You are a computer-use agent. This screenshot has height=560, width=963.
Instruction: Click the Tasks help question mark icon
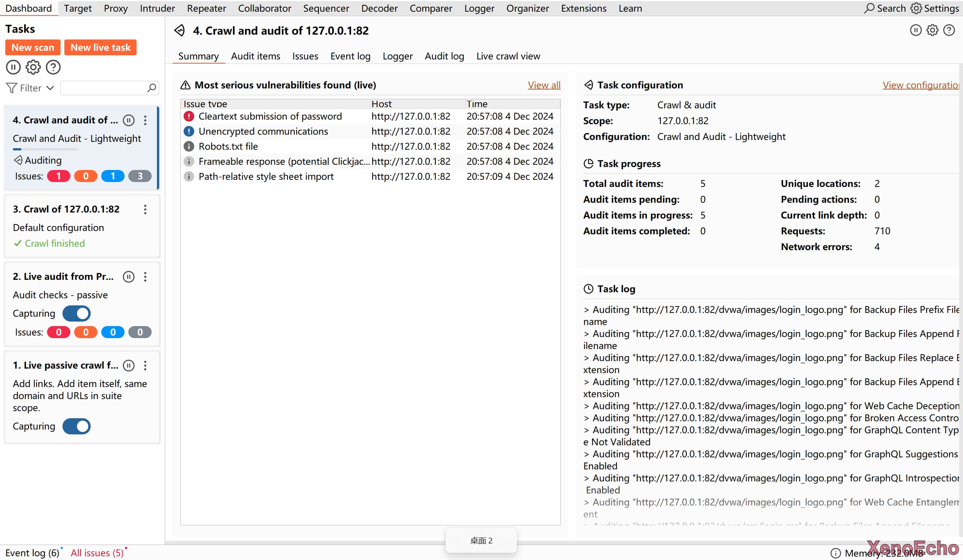[53, 67]
